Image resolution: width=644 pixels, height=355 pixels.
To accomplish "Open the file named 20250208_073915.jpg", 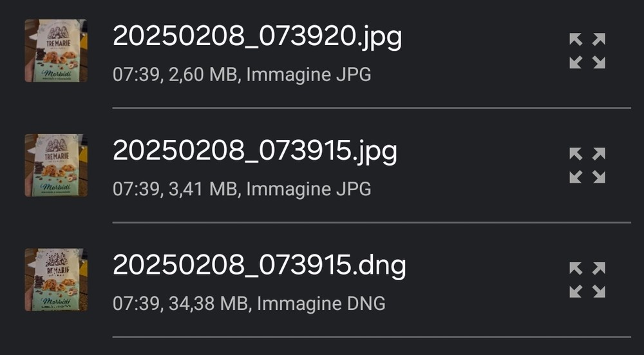I will pos(255,152).
